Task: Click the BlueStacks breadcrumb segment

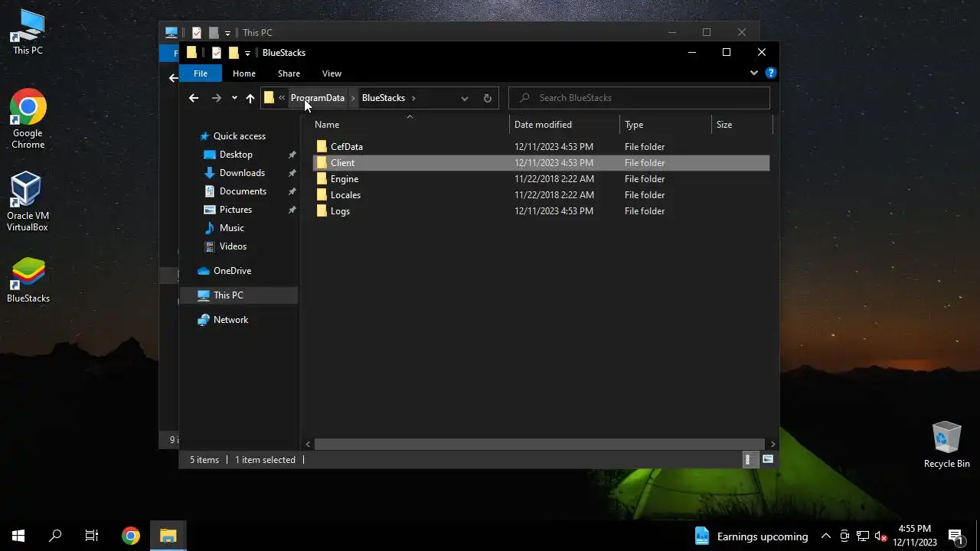Action: pyautogui.click(x=384, y=98)
